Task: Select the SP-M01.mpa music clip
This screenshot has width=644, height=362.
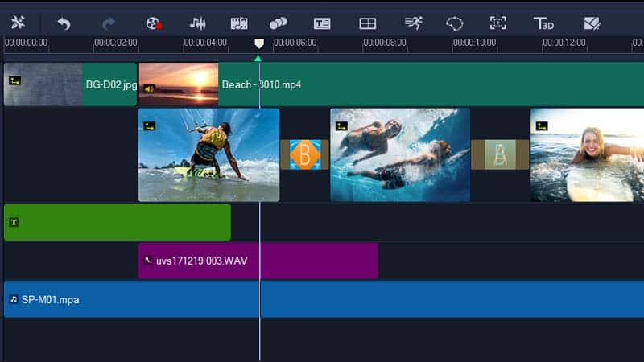Action: (322, 299)
